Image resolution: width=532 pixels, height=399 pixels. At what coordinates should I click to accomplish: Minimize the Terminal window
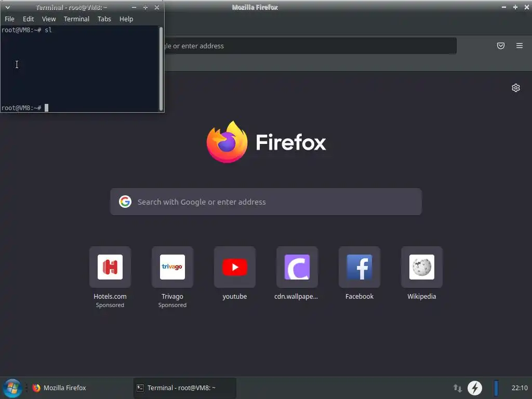click(134, 7)
